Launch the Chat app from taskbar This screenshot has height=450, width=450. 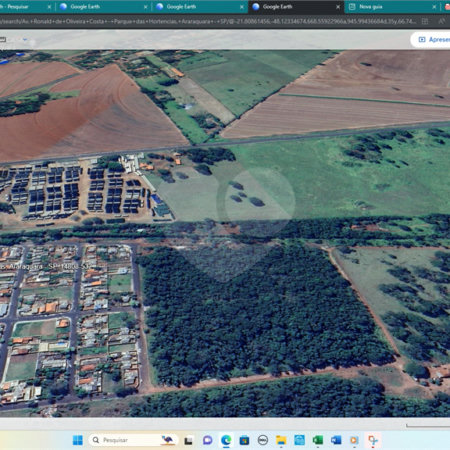[207, 440]
